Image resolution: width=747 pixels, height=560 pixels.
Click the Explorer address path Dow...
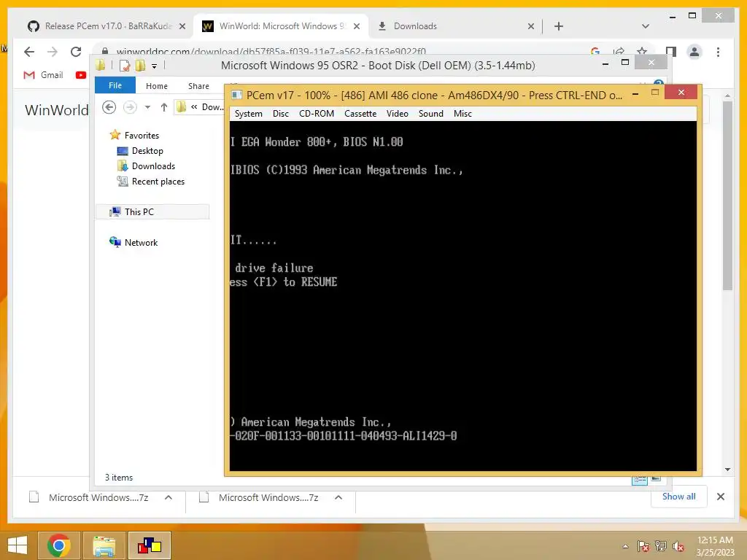212,107
